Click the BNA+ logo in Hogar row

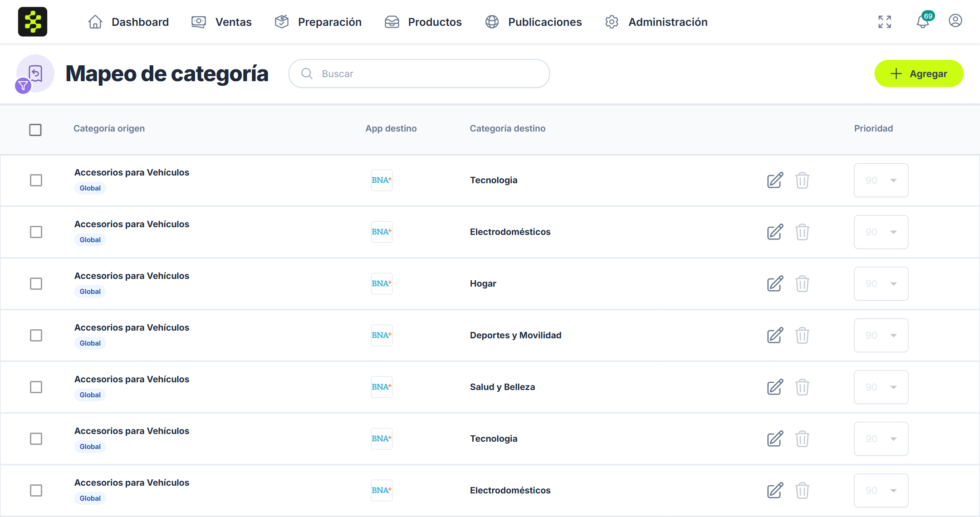(382, 283)
